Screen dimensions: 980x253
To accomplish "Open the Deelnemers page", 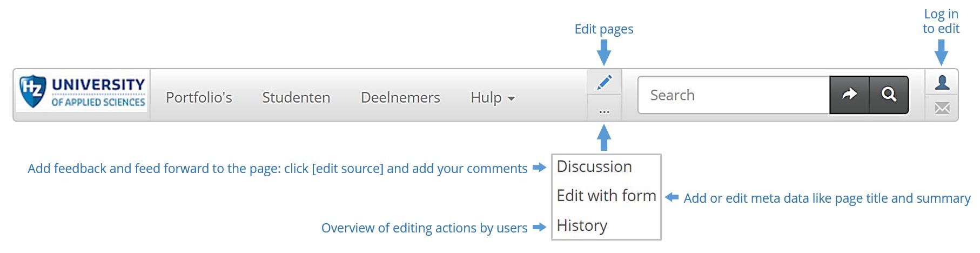I will [400, 98].
